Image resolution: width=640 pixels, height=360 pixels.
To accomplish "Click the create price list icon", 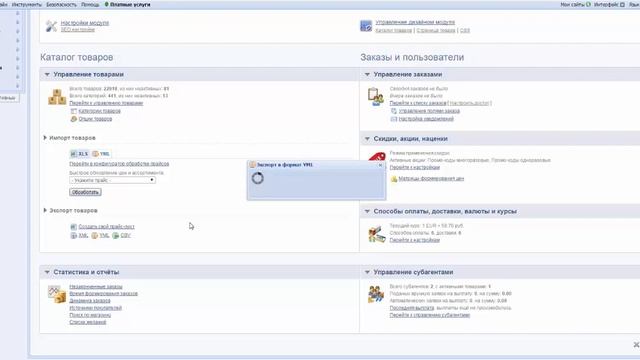I will click(x=73, y=227).
